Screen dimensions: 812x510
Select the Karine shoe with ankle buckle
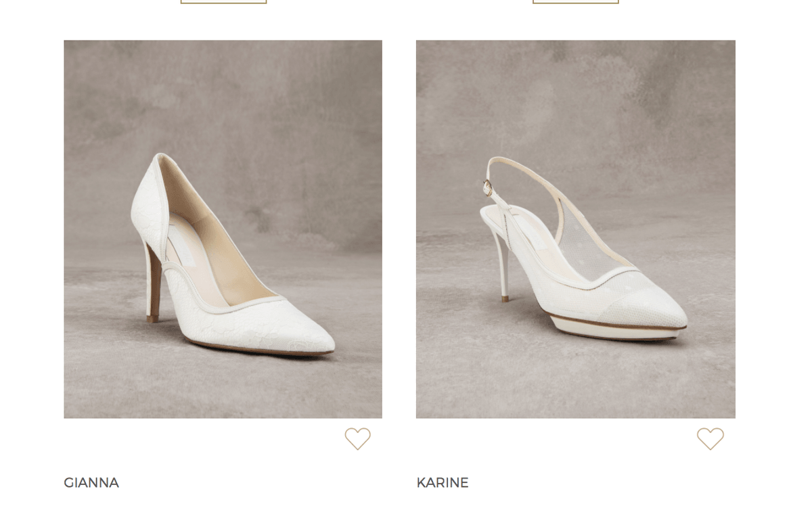[584, 249]
